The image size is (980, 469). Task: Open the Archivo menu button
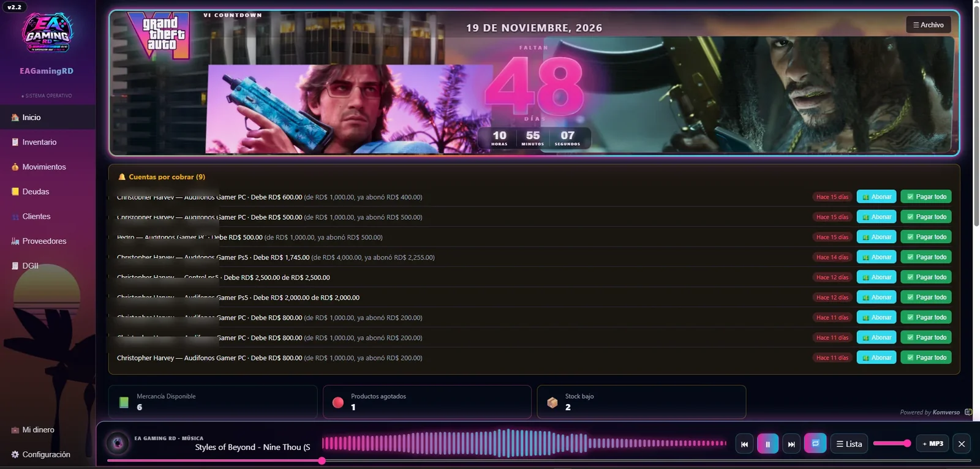(x=929, y=24)
